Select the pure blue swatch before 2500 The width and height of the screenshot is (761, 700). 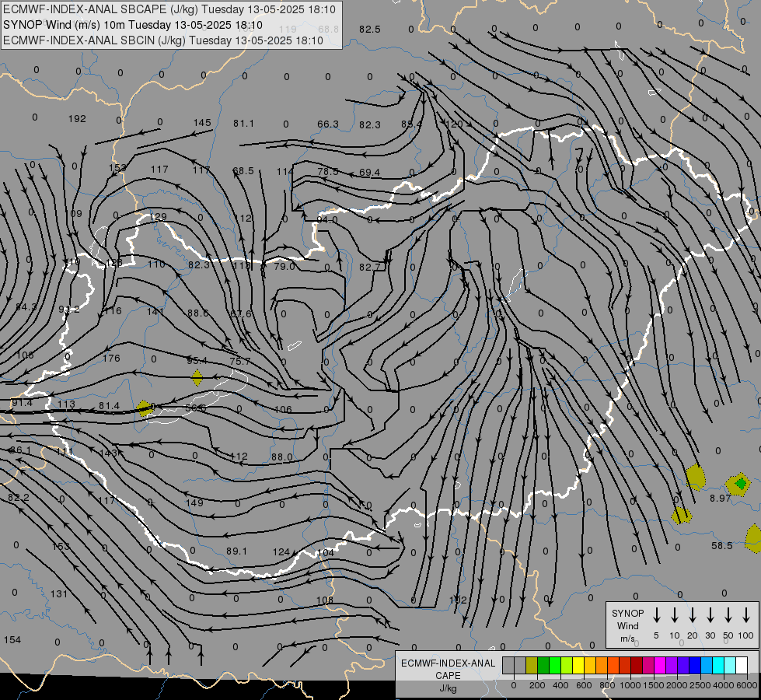694,665
